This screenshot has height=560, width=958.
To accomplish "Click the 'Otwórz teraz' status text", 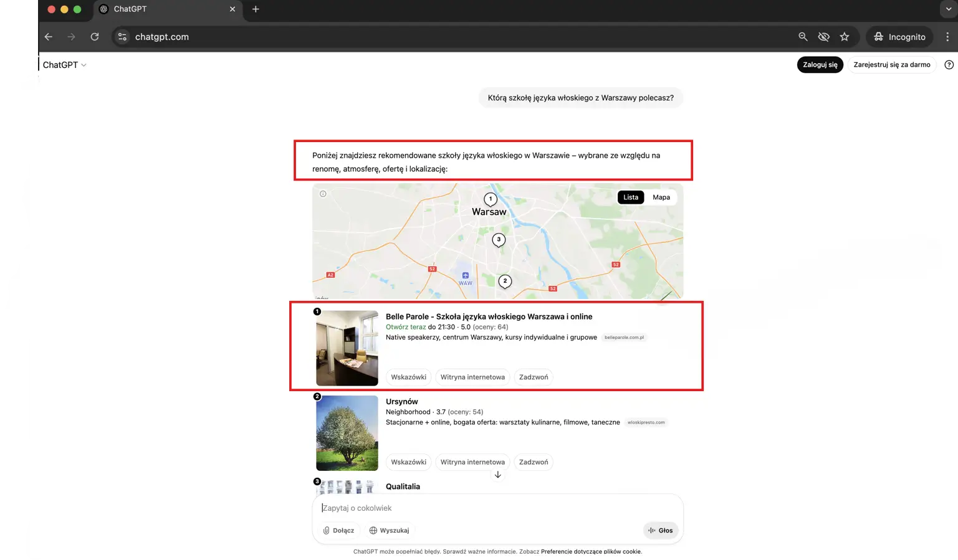I will 406,327.
